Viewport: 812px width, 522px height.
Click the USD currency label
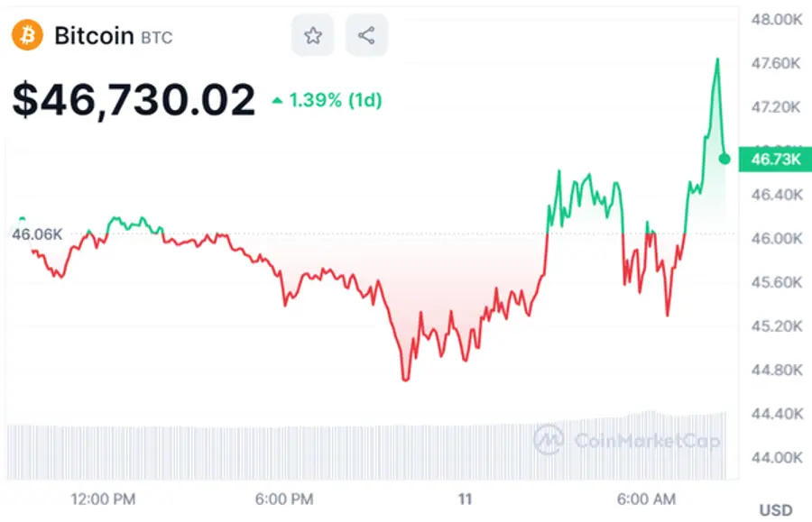coord(776,510)
